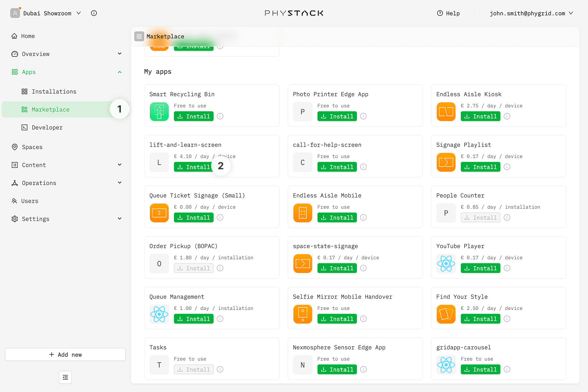
Task: Click the Find Your Style app icon
Action: (446, 314)
